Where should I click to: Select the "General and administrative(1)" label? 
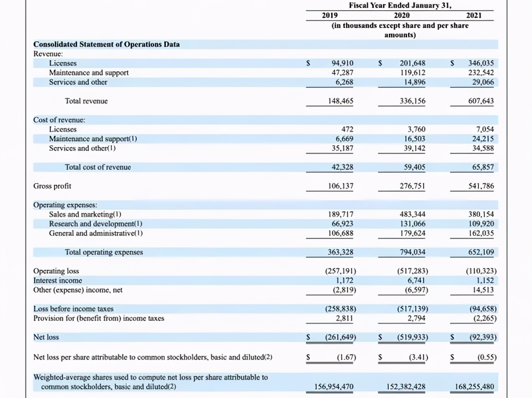pos(96,233)
